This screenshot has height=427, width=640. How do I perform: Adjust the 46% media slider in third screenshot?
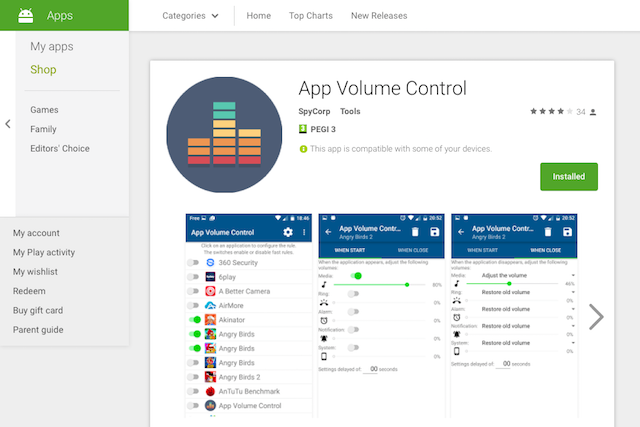[x=512, y=283]
